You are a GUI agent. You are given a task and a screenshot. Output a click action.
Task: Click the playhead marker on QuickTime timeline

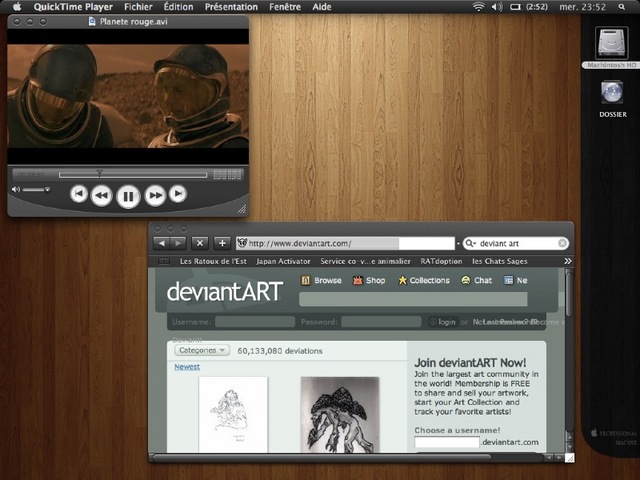coord(99,173)
